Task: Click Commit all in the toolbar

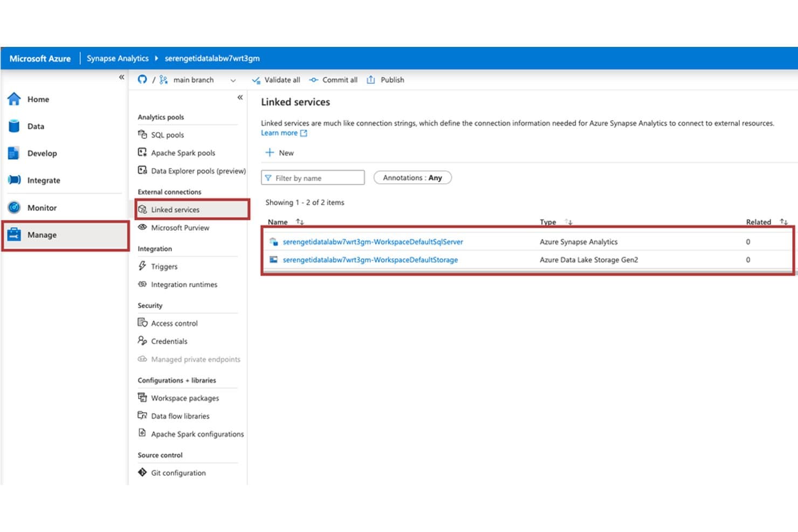Action: (333, 80)
